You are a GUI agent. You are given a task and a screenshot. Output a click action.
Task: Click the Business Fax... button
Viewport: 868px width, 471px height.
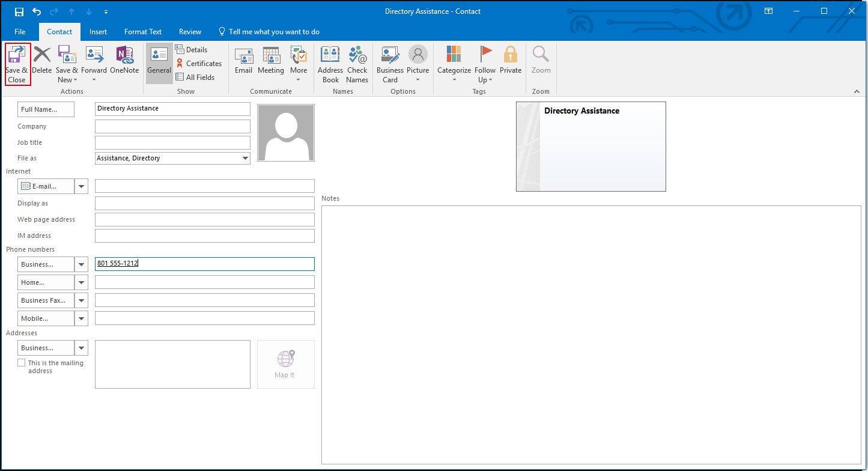point(46,300)
